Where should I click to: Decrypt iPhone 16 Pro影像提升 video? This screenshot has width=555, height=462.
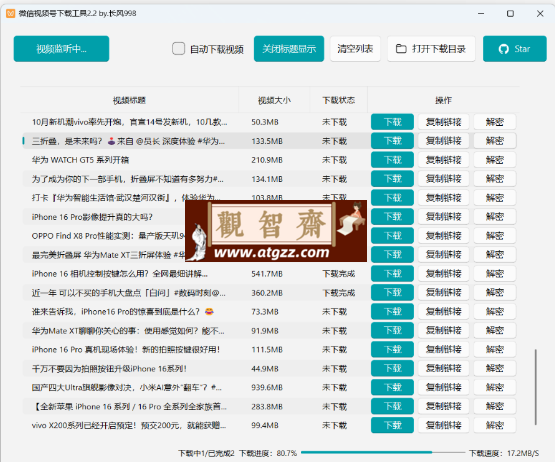tap(494, 217)
